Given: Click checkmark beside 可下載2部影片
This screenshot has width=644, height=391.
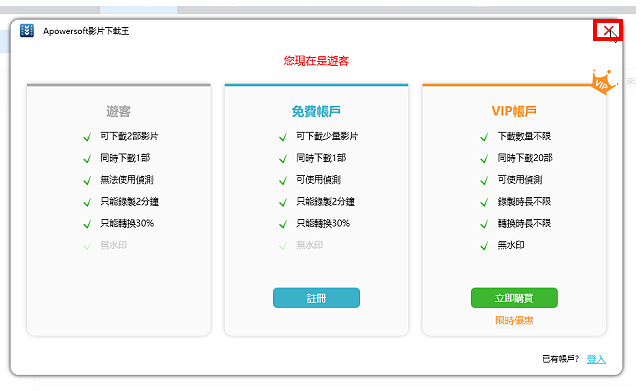Looking at the screenshot, I should pyautogui.click(x=87, y=137).
